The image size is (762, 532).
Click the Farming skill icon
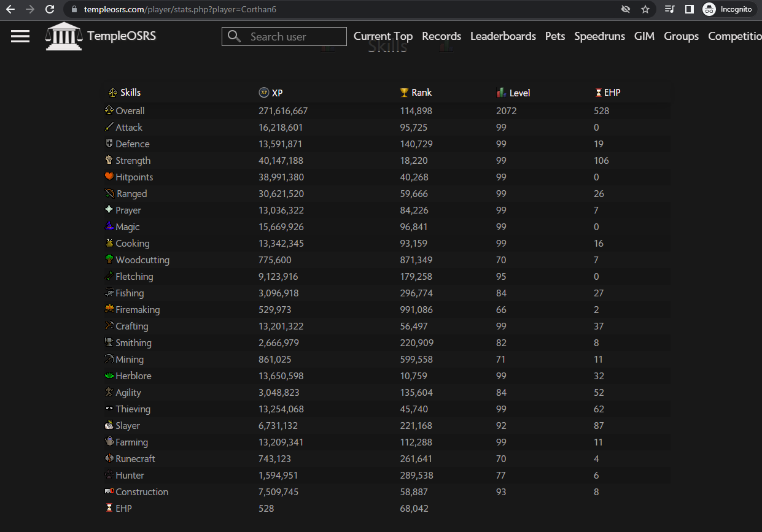tap(109, 442)
